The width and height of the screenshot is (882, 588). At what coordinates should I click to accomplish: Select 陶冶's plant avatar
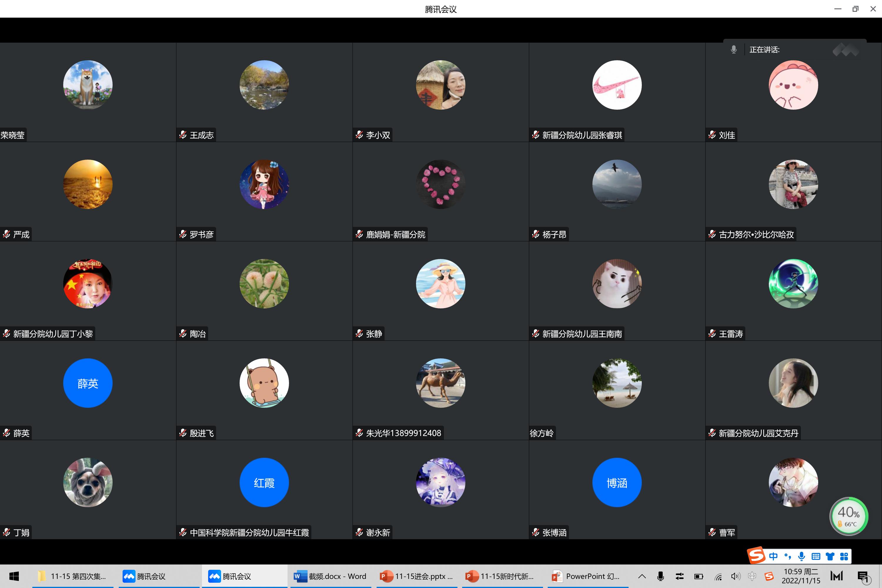(264, 283)
